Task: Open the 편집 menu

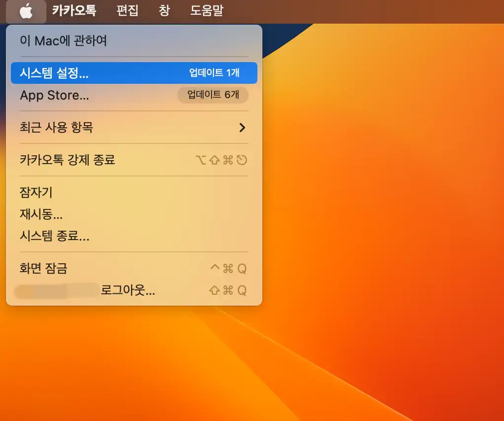Action: point(127,11)
